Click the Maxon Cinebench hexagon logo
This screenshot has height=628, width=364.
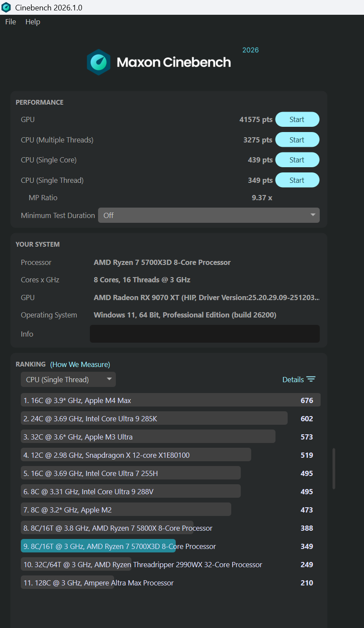pyautogui.click(x=99, y=62)
